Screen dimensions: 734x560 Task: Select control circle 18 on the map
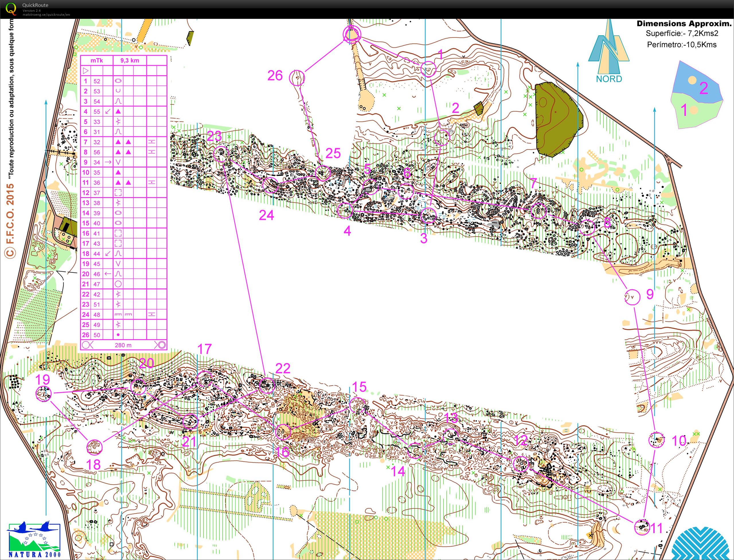pyautogui.click(x=94, y=447)
